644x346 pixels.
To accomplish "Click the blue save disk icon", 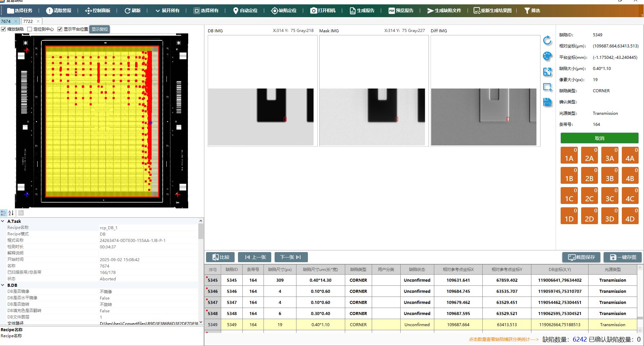I will 547,102.
